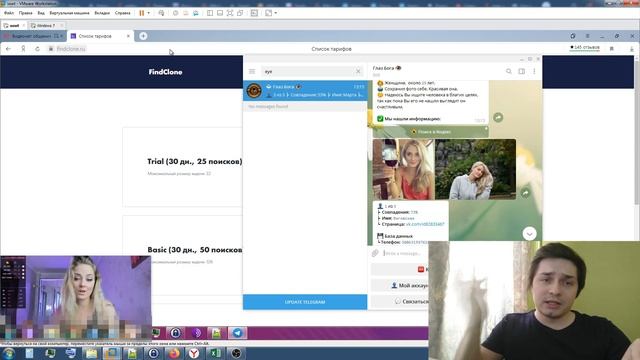
Task: Open the VMware console view
Action: pos(254,13)
